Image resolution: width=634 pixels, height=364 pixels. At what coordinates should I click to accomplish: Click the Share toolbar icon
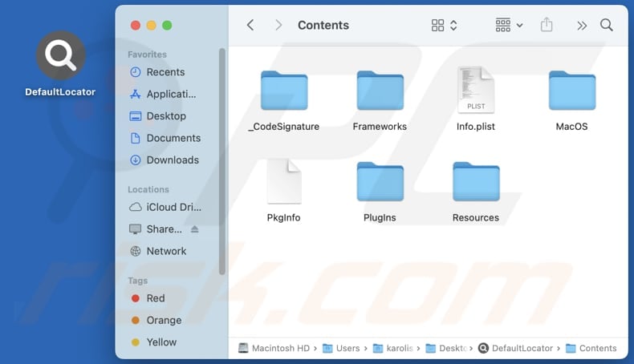coord(547,25)
